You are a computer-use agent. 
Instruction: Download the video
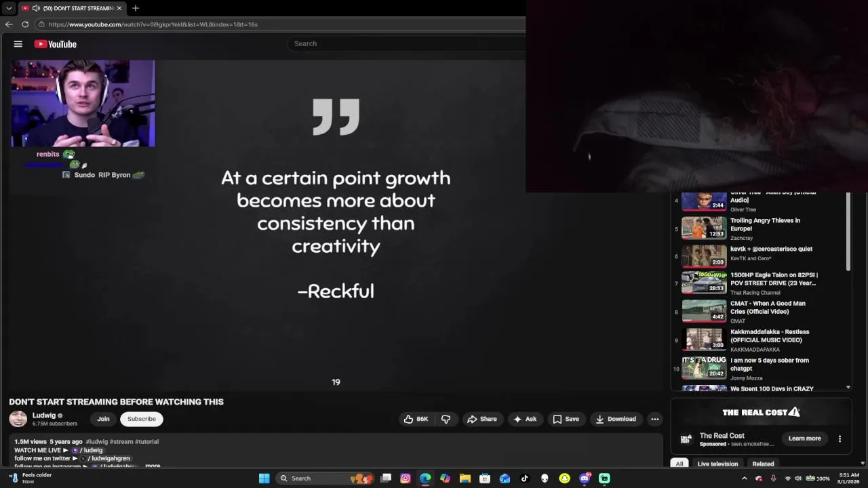[x=616, y=419]
